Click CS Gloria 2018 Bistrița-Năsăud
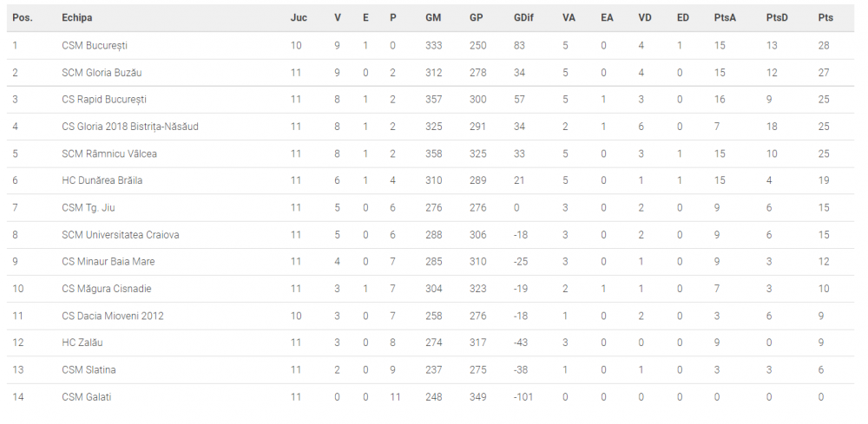868x424 pixels. [130, 127]
